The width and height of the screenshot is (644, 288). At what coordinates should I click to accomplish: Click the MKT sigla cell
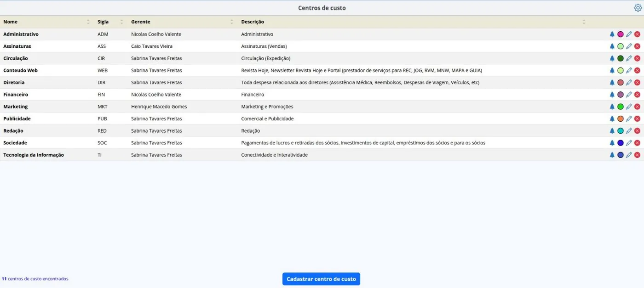(103, 107)
